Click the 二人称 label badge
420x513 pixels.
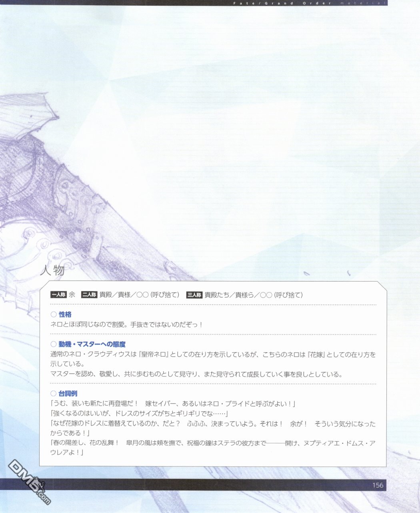[89, 295]
